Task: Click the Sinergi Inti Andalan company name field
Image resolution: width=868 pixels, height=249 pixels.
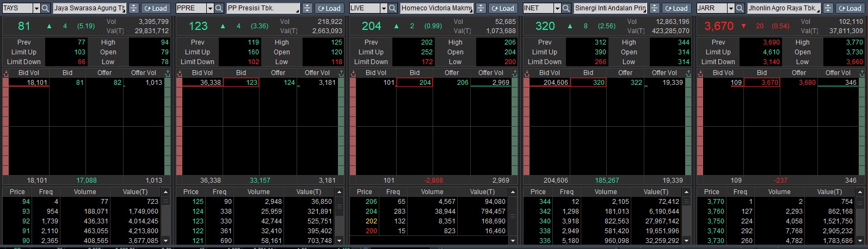Action: 610,8
